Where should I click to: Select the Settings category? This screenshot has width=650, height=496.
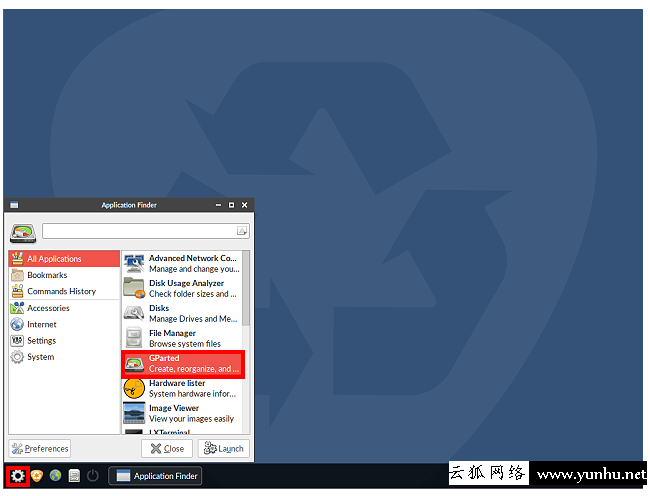64,341
